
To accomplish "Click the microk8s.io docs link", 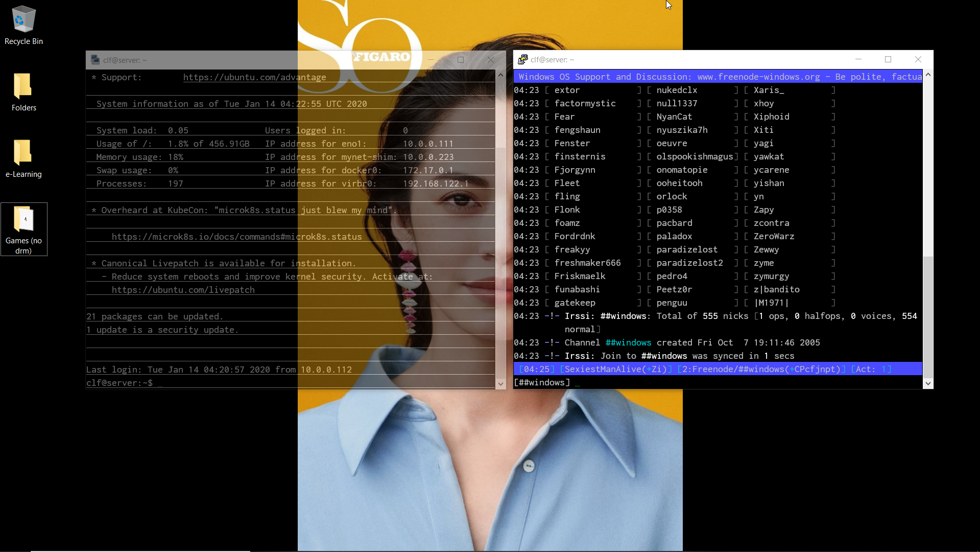I will pos(236,237).
